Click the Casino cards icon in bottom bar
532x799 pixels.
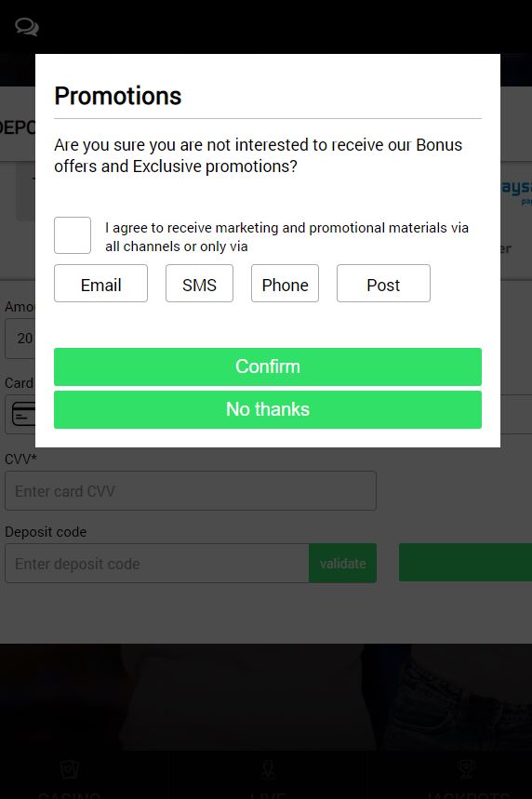(x=70, y=769)
